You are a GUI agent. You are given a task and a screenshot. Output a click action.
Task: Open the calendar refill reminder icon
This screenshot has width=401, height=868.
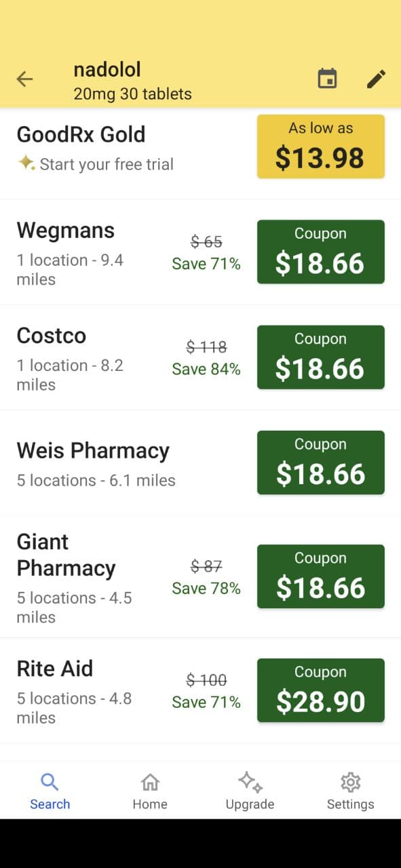327,79
